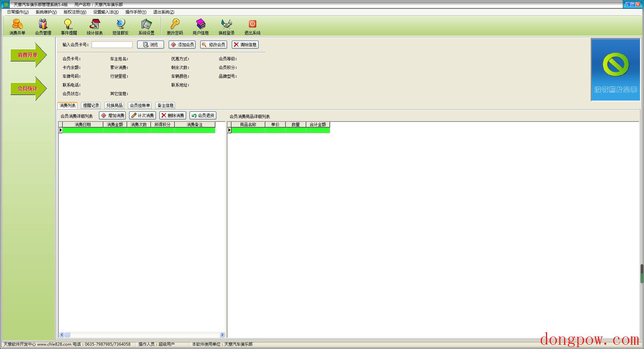Click the 换班登录 handshake icon

pos(226,27)
